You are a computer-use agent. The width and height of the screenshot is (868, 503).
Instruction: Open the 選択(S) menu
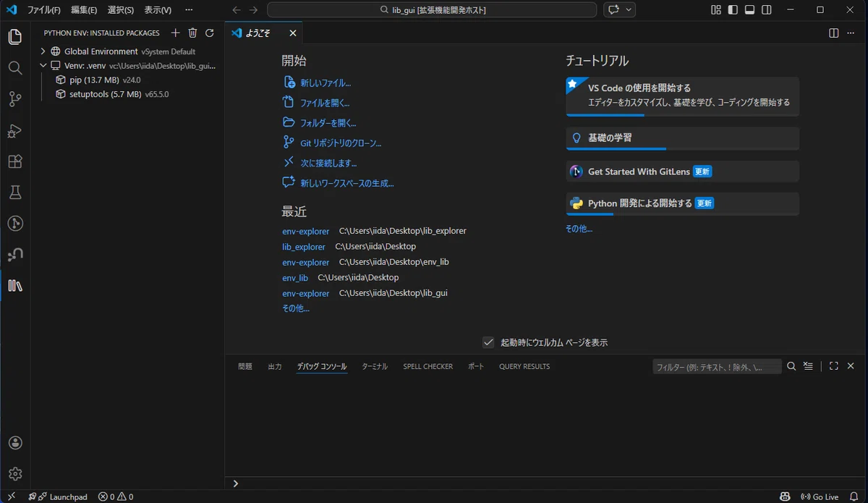121,10
